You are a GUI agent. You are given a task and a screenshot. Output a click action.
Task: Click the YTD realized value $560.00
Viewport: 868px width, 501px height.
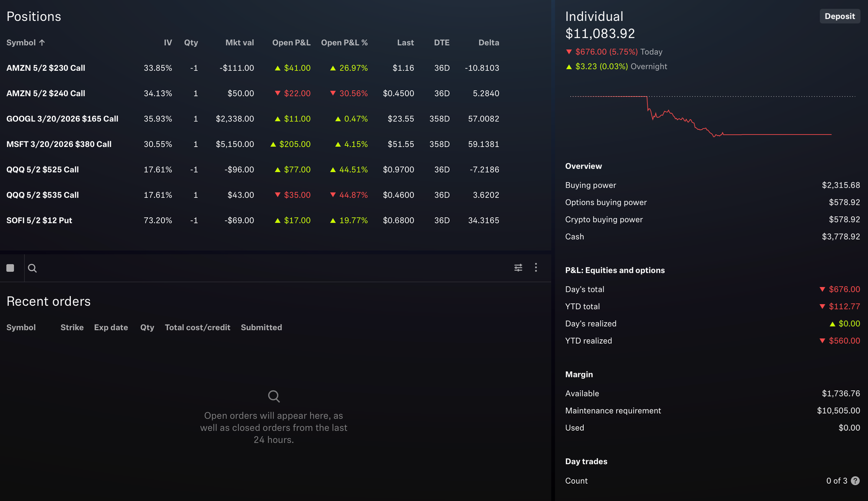(x=839, y=341)
